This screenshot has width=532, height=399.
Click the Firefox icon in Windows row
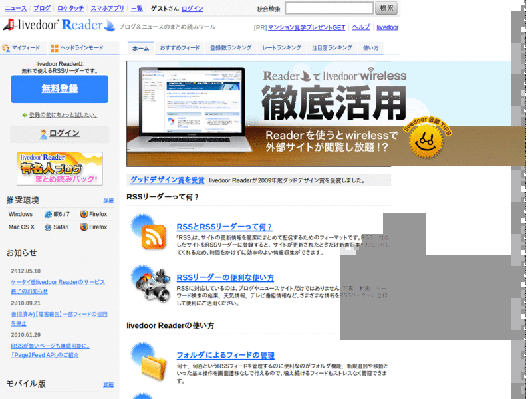84,214
